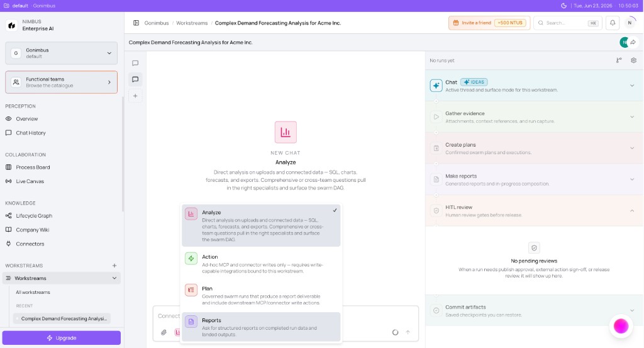Viewport: 644px width, 348px height.
Task: Open the Gonimbus workspace dropdown
Action: click(x=61, y=53)
